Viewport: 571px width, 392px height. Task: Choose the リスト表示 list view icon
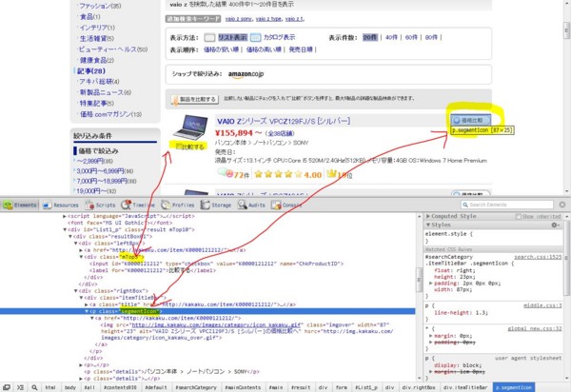point(209,37)
